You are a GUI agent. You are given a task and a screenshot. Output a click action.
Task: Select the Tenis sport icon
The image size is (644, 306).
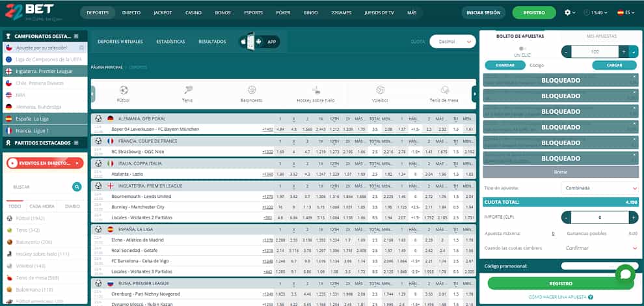pyautogui.click(x=187, y=94)
